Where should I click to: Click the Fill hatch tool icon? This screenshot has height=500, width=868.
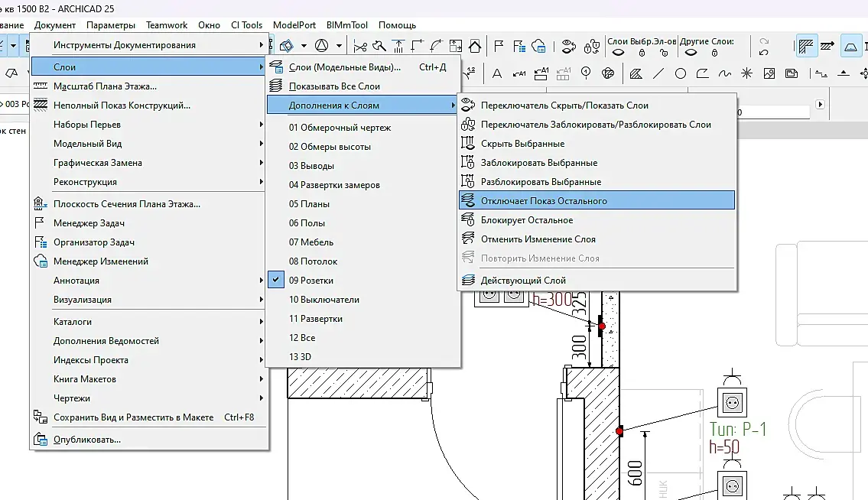(635, 74)
